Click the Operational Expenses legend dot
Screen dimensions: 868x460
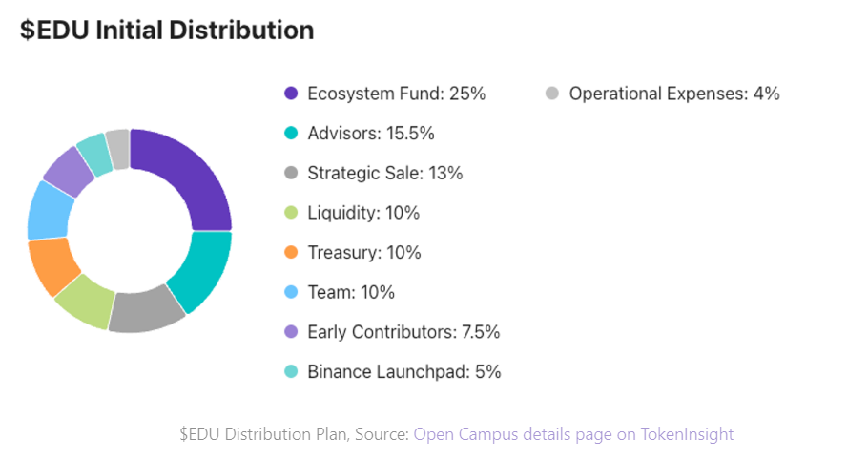coord(551,94)
